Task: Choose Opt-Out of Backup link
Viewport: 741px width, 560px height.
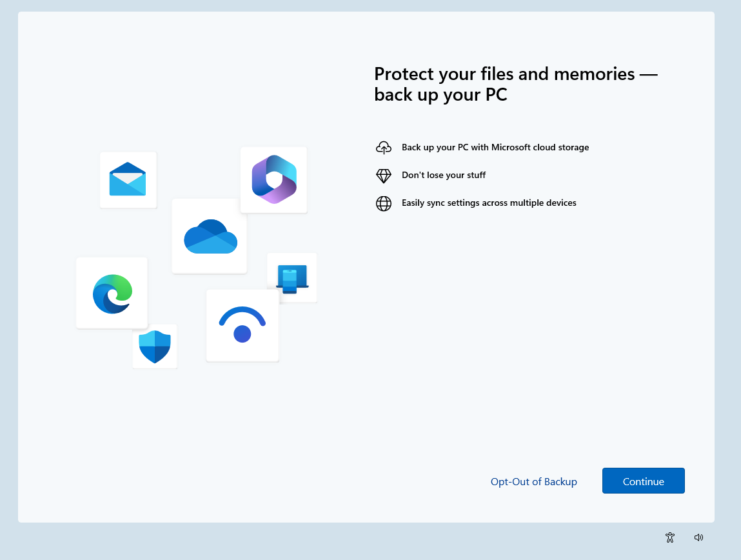Action: pos(533,481)
